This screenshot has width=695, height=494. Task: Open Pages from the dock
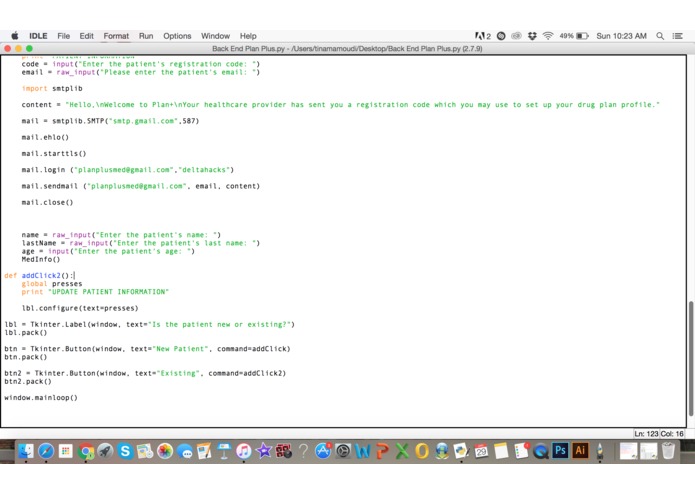[x=204, y=451]
